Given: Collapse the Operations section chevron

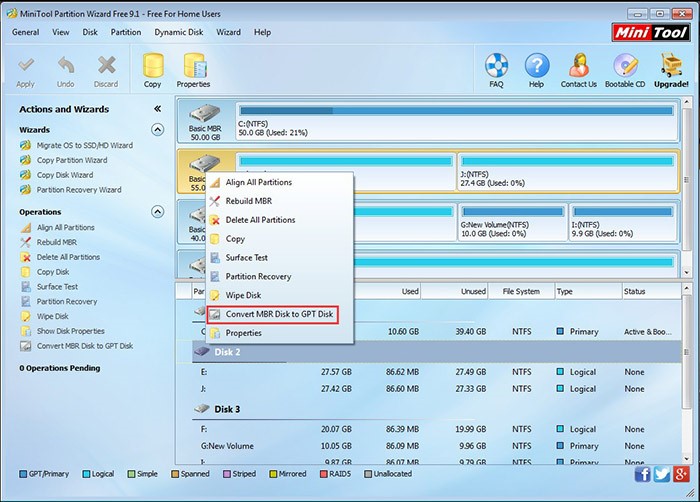Looking at the screenshot, I should [x=158, y=211].
